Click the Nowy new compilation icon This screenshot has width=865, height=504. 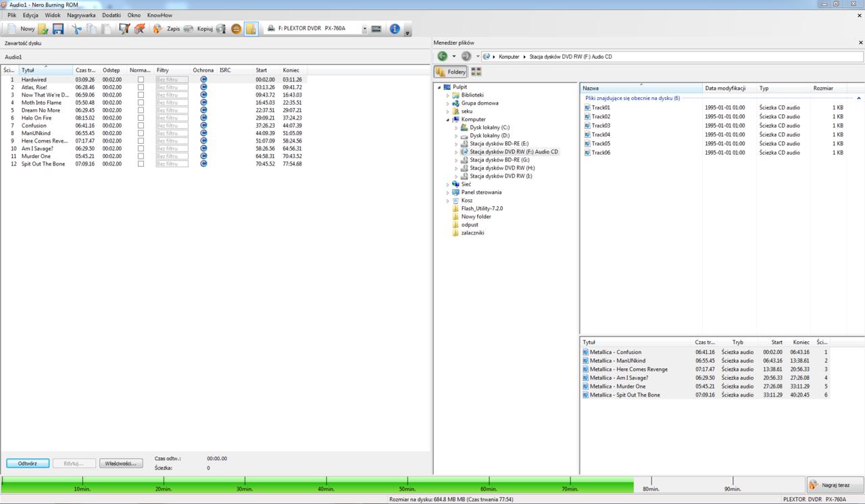(x=12, y=29)
